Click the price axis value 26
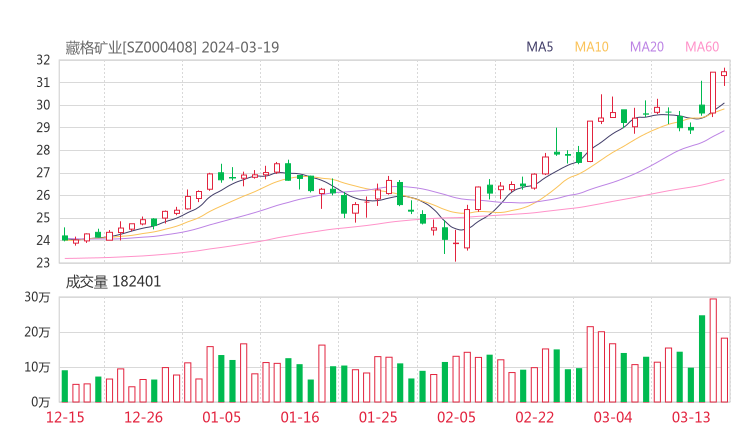 43,195
